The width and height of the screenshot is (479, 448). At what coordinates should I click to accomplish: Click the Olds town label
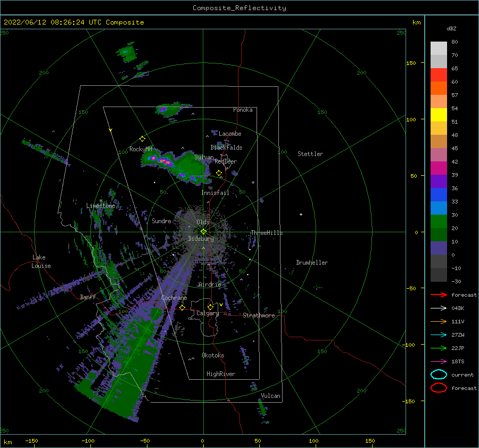[x=203, y=222]
